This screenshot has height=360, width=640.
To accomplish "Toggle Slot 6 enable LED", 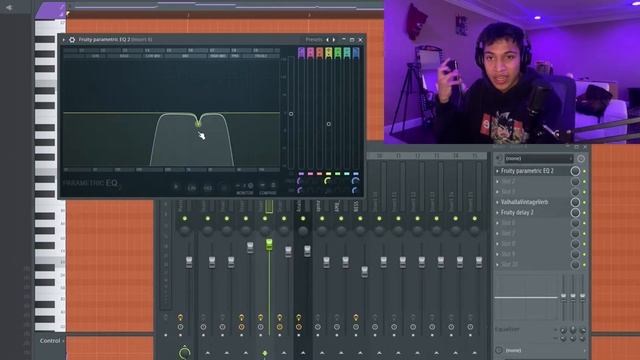I will (x=584, y=223).
